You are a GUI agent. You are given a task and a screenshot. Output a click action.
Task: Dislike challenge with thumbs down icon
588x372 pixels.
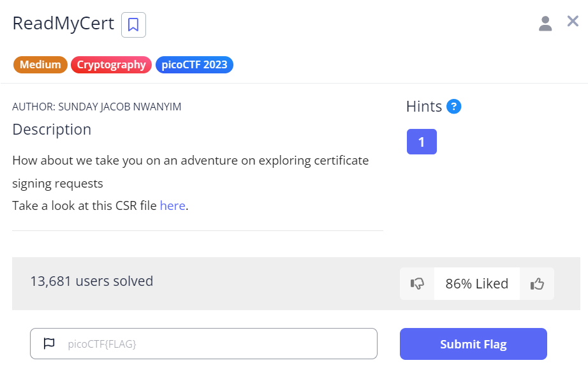tap(417, 284)
